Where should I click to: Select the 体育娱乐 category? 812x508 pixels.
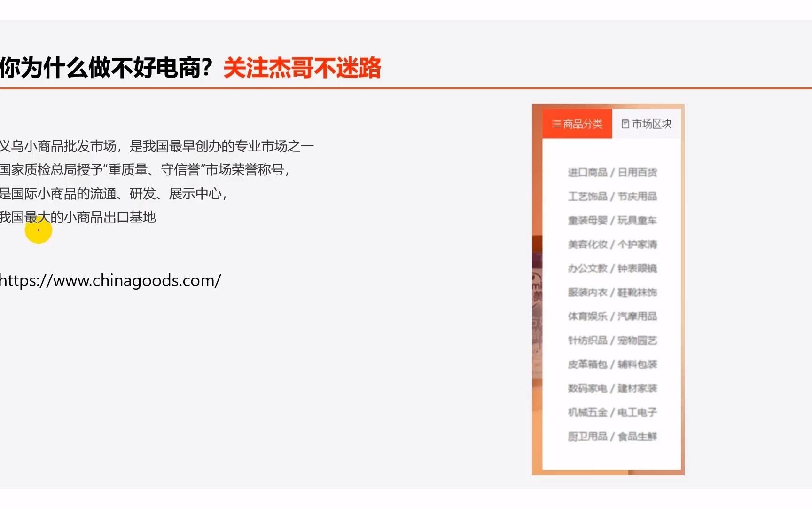click(587, 317)
